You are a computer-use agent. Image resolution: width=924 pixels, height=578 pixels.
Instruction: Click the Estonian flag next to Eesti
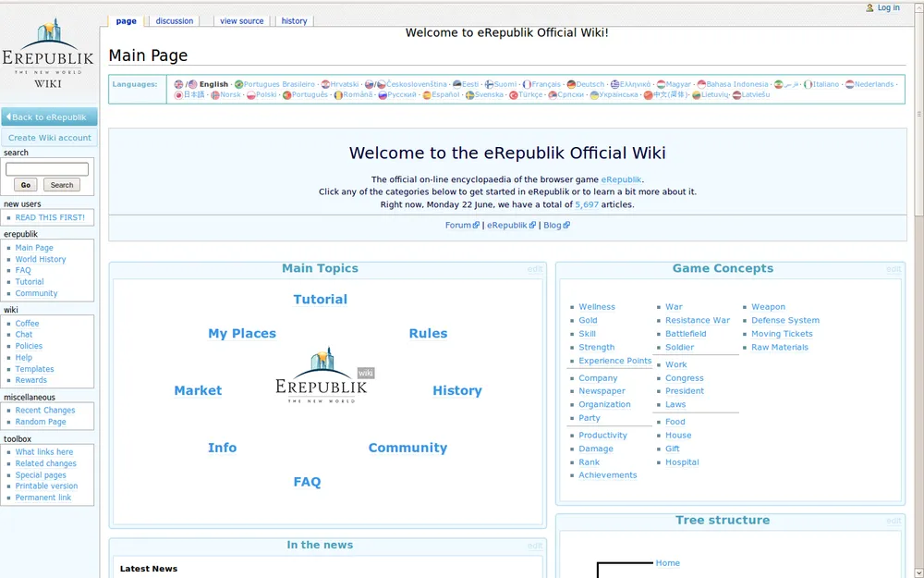pos(456,84)
